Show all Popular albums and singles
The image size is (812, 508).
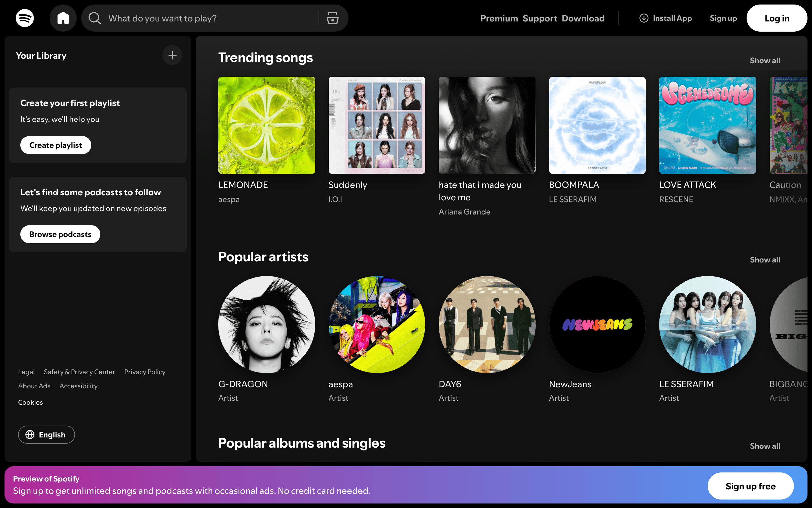tap(765, 446)
